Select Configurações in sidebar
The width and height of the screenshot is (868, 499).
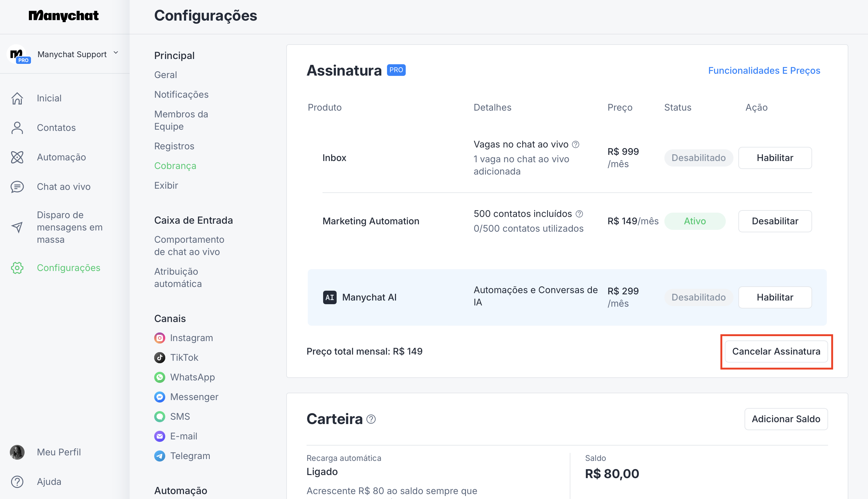pyautogui.click(x=68, y=268)
